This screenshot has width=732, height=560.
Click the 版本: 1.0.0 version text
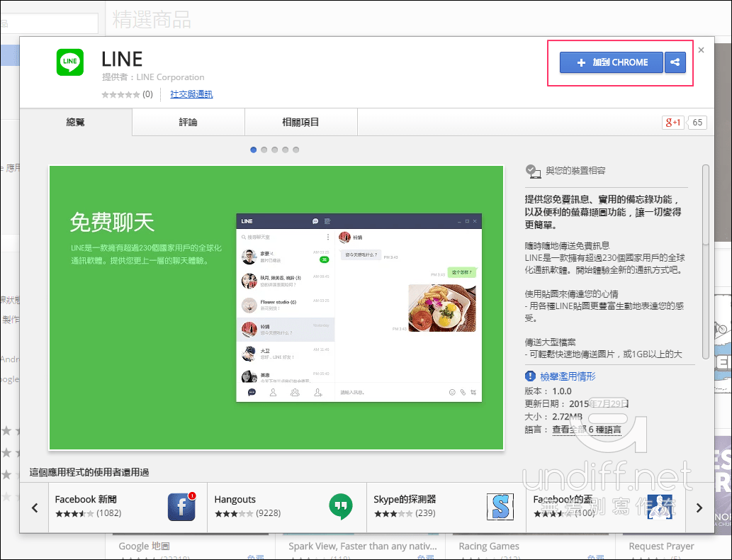548,391
